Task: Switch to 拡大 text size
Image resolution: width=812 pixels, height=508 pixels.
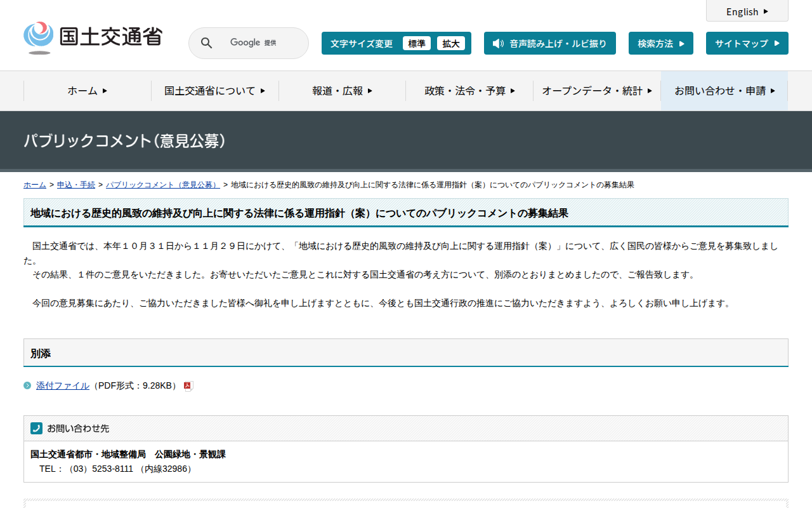Action: 451,43
